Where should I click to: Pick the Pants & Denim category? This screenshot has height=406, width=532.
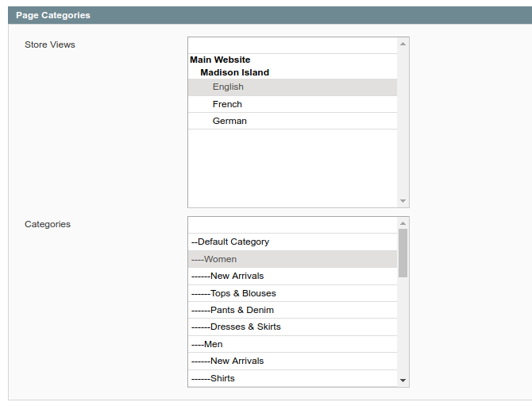[232, 310]
